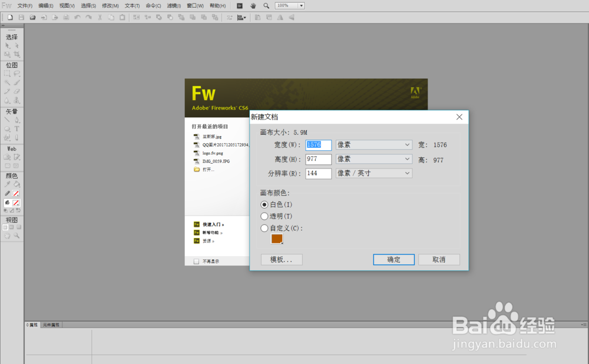Open the stroke color swatch in tools panel
Viewport: 589px width, 364px height.
click(x=16, y=193)
